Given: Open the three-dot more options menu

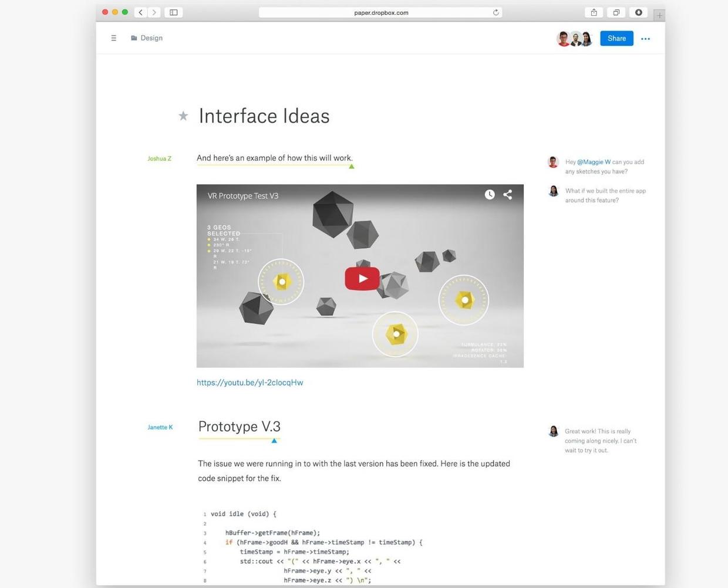Looking at the screenshot, I should tap(645, 39).
